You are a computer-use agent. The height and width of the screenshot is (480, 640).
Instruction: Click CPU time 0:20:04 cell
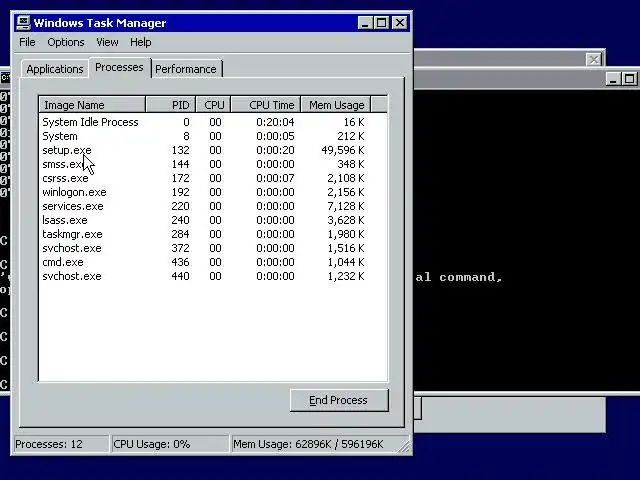click(x=275, y=122)
